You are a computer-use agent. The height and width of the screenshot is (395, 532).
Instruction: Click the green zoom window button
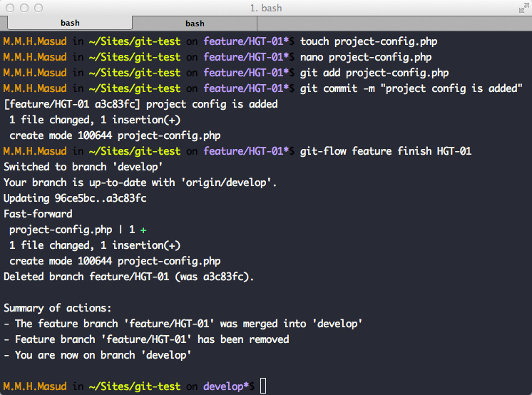click(x=39, y=8)
